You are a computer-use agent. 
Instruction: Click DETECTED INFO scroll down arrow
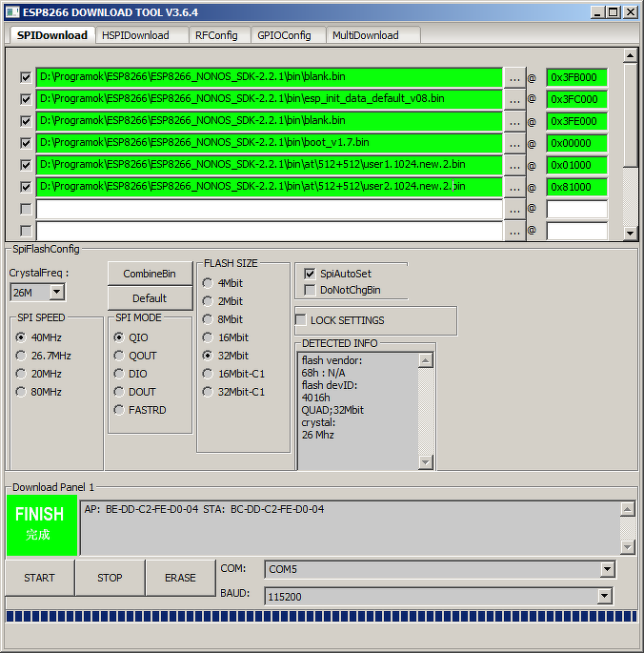426,461
